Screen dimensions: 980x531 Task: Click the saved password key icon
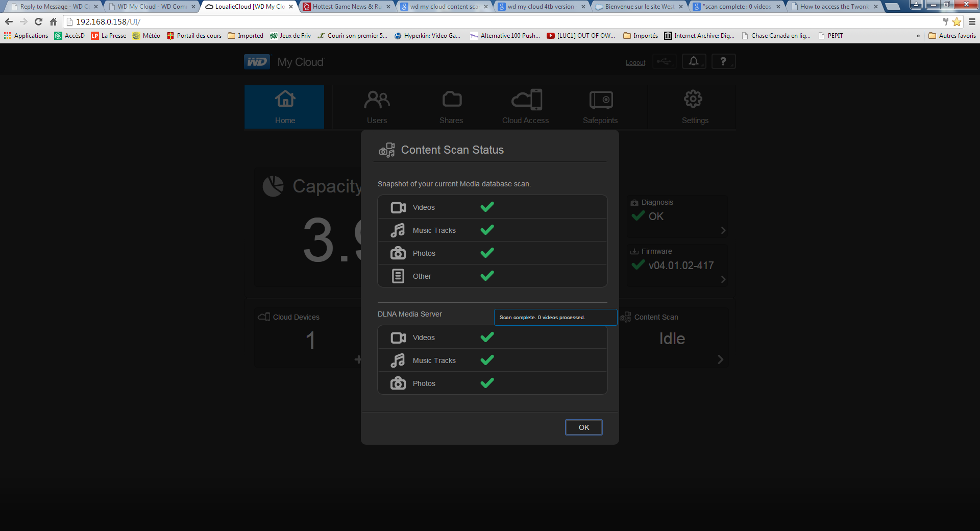[x=945, y=22]
